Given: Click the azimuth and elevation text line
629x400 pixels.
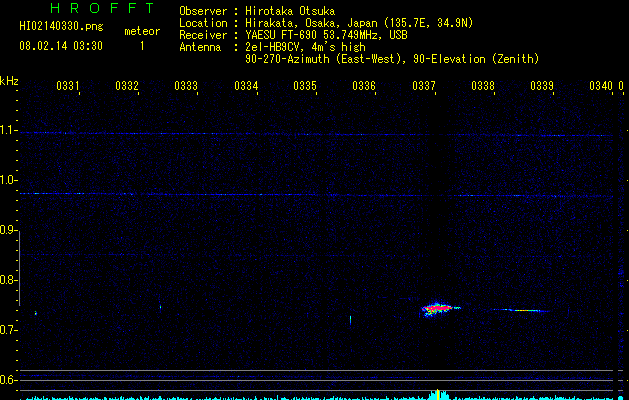Looking at the screenshot, I should [392, 59].
